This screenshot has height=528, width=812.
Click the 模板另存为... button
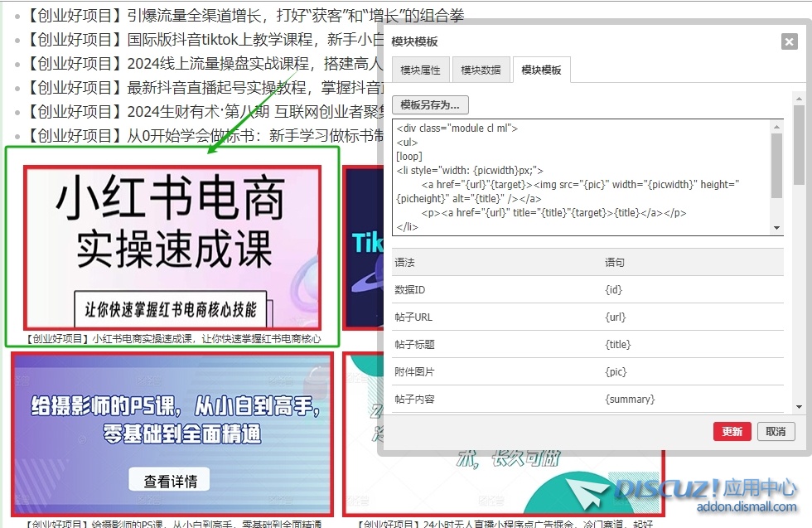click(x=430, y=105)
